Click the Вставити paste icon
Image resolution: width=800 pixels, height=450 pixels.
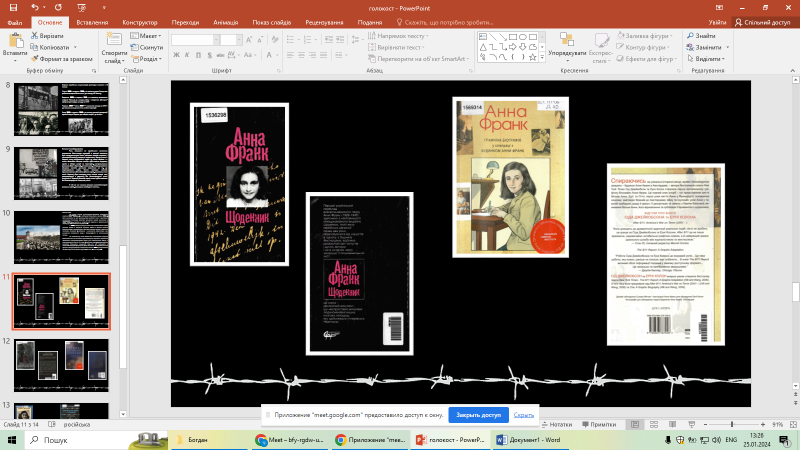click(x=15, y=41)
